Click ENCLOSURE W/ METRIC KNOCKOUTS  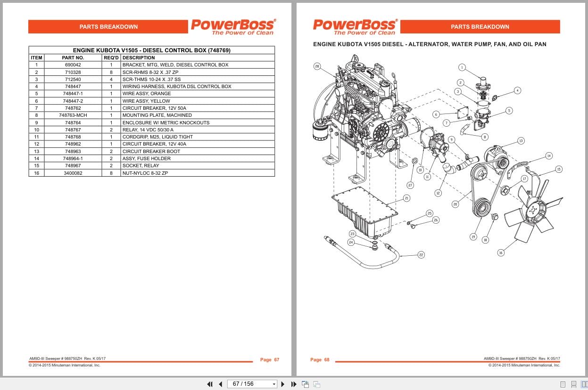pos(166,122)
